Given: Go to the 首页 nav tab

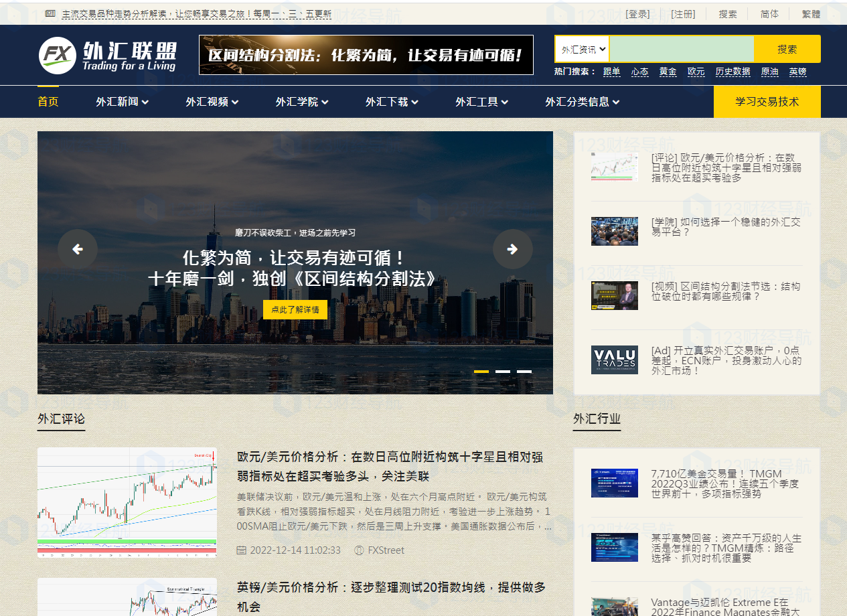Looking at the screenshot, I should (48, 102).
